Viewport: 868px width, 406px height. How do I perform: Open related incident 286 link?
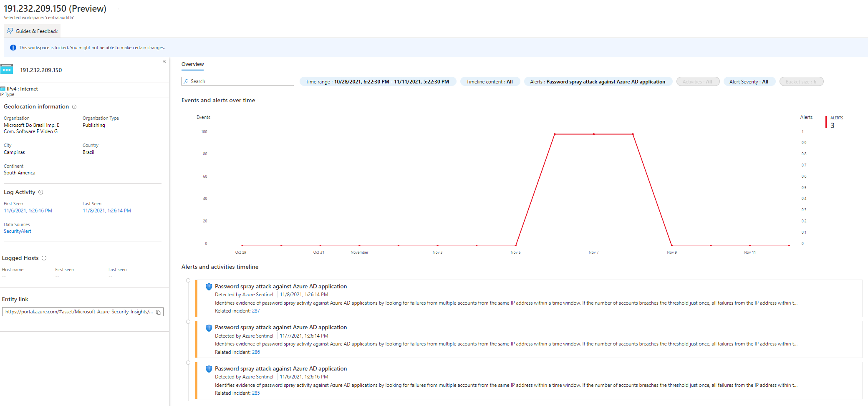(256, 352)
